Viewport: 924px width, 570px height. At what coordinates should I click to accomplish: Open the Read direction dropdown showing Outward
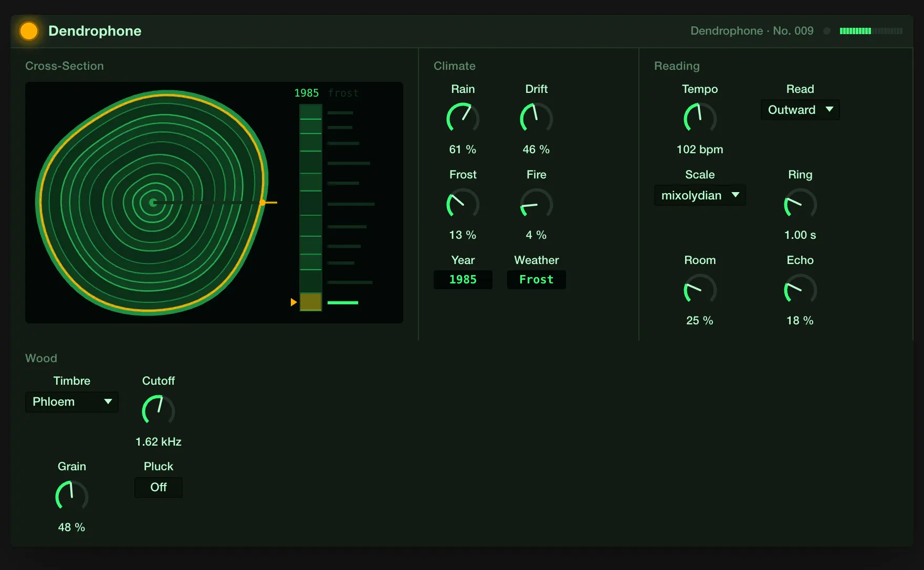pos(800,110)
